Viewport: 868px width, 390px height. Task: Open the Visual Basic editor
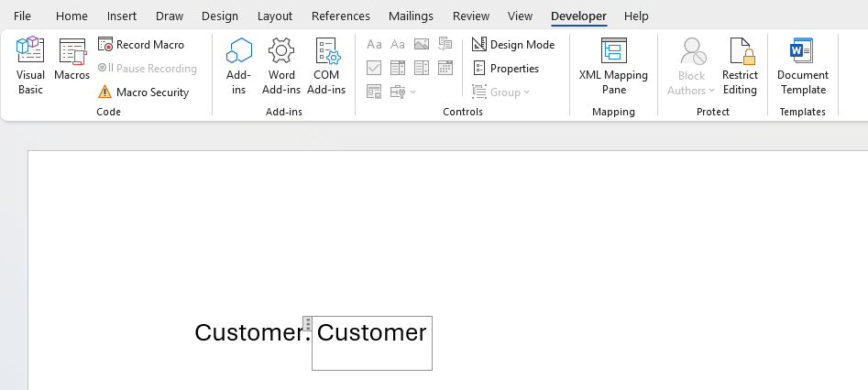(x=30, y=67)
